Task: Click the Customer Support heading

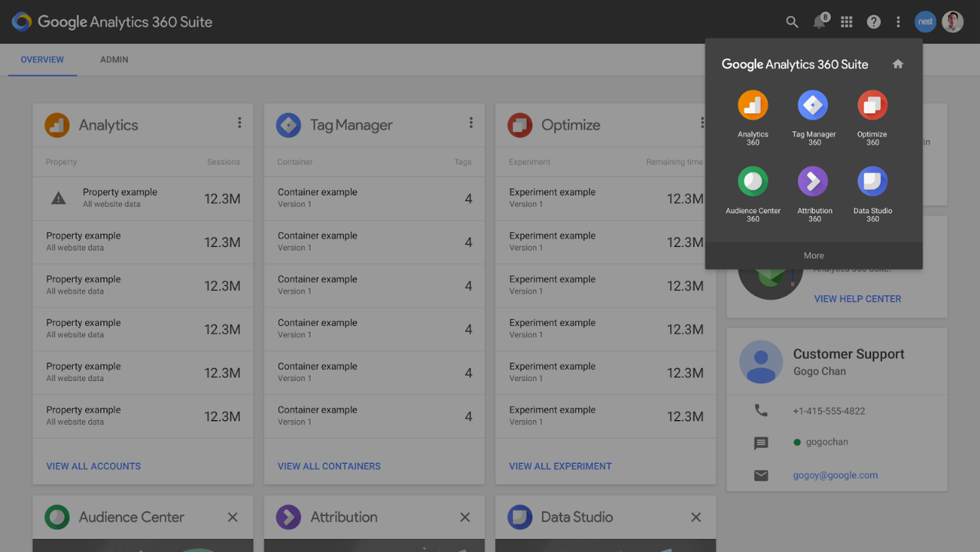Action: click(849, 354)
